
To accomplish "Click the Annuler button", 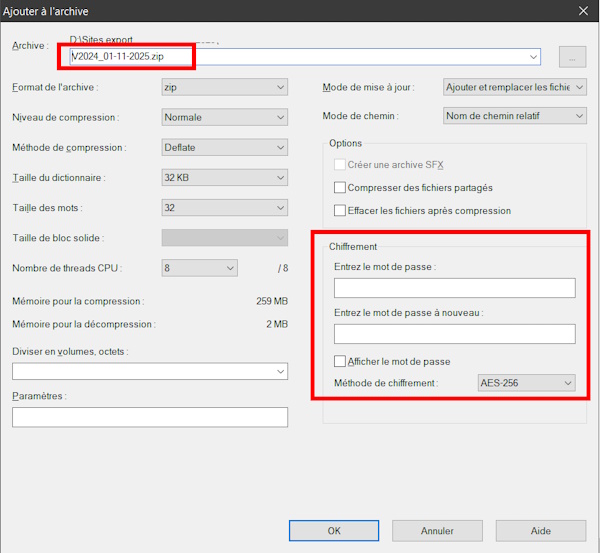I will click(437, 531).
